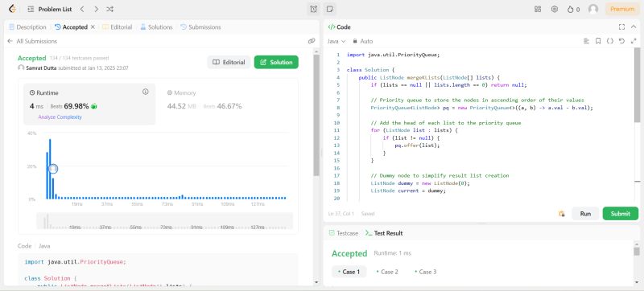Viewport: 644px width, 291px height.
Task: Open the notes sticky icon
Action: click(x=329, y=9)
